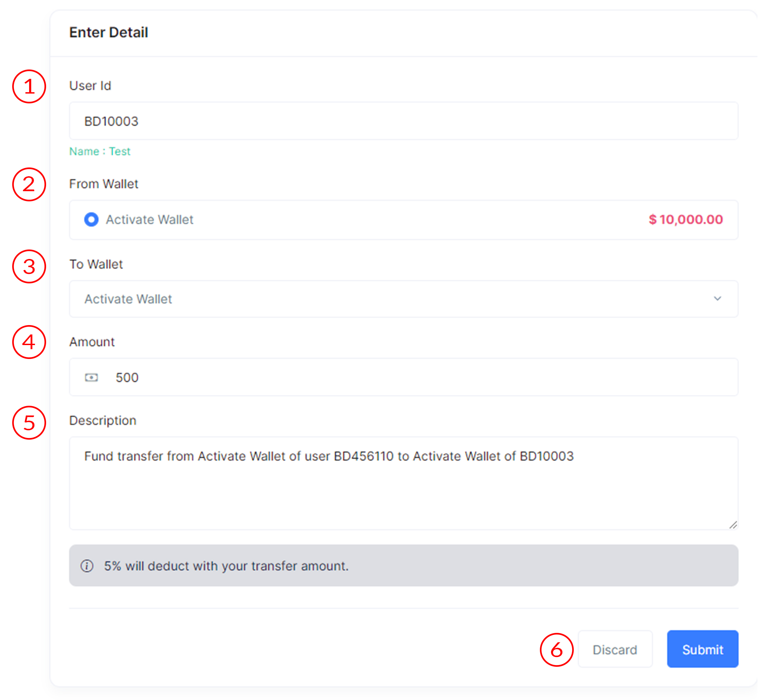This screenshot has width=769, height=700.
Task: Click the money icon in Amount field
Action: [x=91, y=378]
